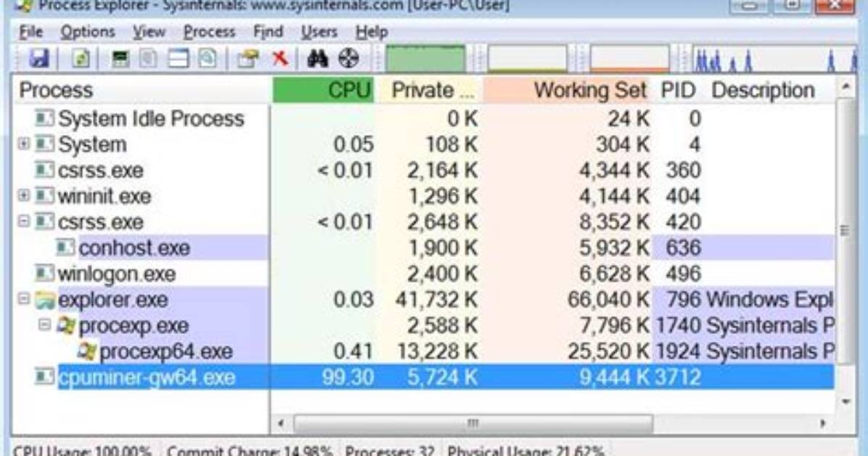Collapse the procexp.exe tree node
This screenshot has width=868, height=456.
pos(45,325)
